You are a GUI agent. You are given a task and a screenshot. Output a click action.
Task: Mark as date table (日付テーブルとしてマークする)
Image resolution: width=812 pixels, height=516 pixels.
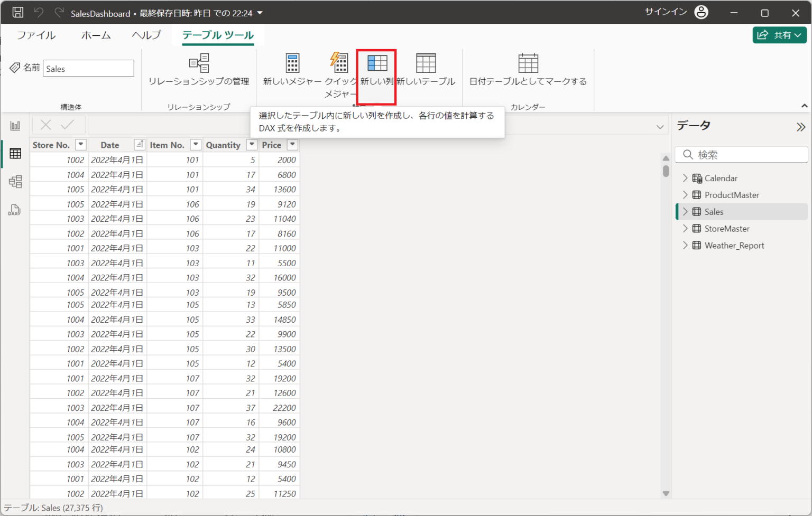(x=528, y=64)
